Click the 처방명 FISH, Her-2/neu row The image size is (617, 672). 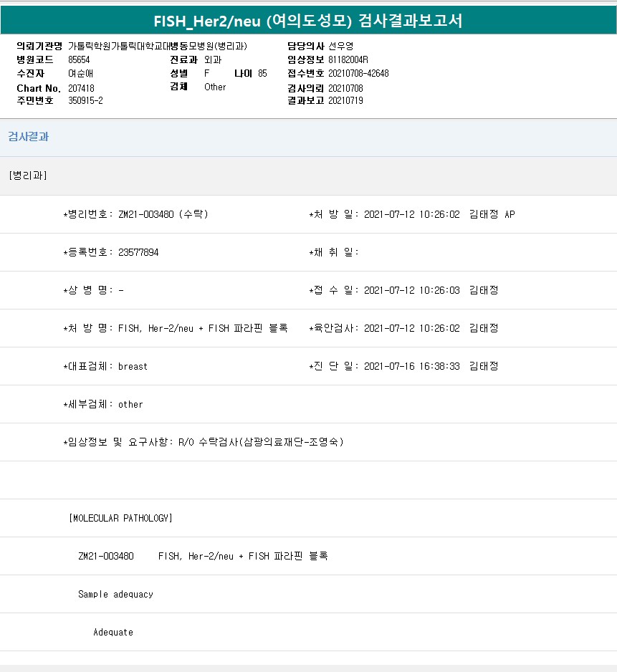pyautogui.click(x=176, y=328)
